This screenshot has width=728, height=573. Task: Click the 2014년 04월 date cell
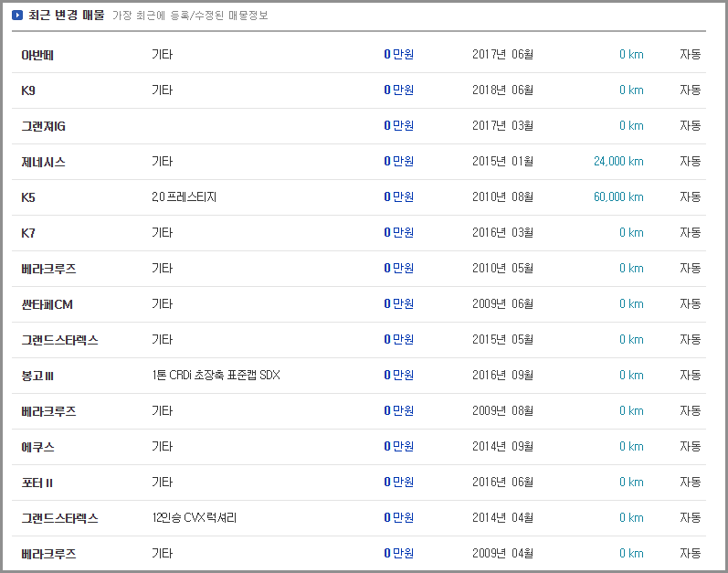pyautogui.click(x=502, y=518)
